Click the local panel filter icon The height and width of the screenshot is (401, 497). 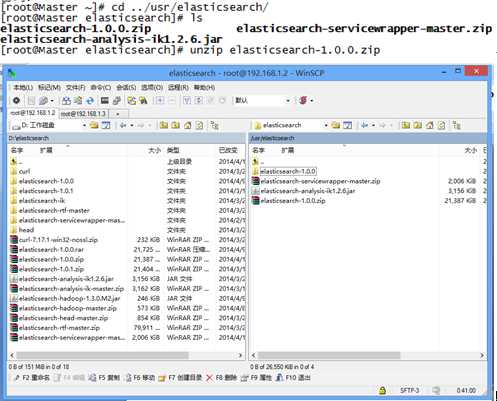pyautogui.click(x=106, y=125)
